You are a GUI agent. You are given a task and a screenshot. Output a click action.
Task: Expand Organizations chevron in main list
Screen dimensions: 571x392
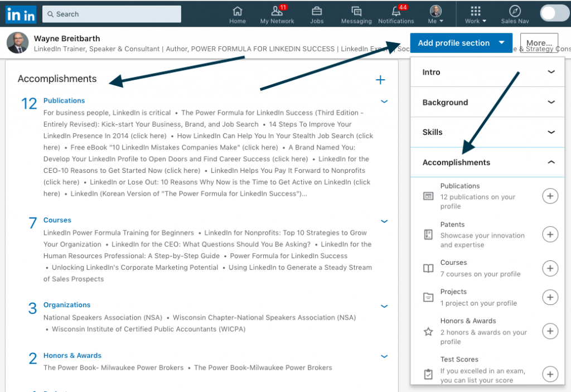pos(384,306)
